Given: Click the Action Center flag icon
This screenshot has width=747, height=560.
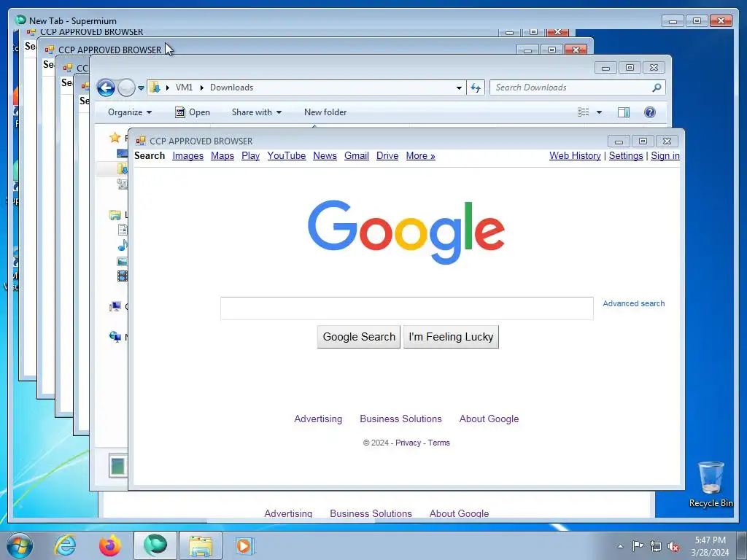Looking at the screenshot, I should coord(638,546).
